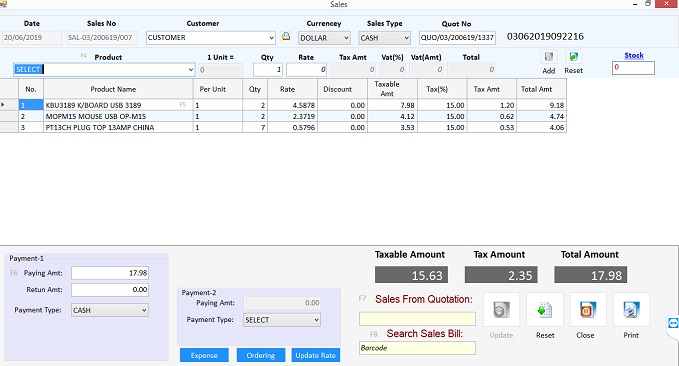679x366 pixels.
Task: Click the product entry Total field
Action: coord(472,69)
